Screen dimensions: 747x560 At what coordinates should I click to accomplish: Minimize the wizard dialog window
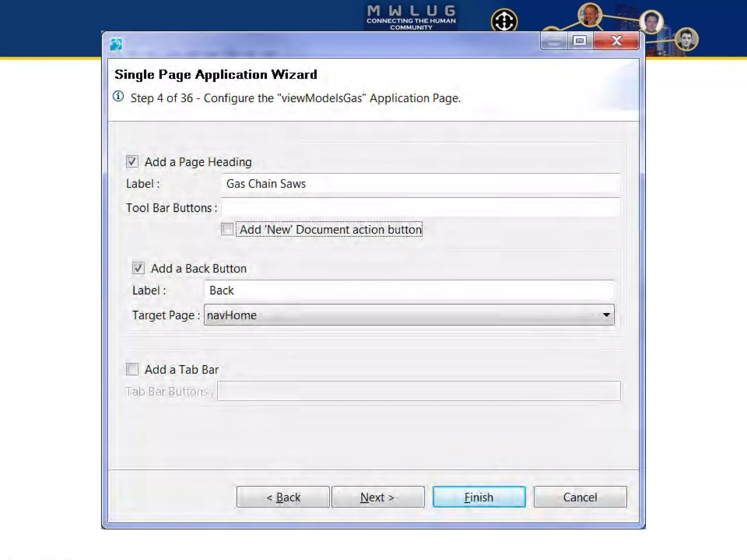554,41
